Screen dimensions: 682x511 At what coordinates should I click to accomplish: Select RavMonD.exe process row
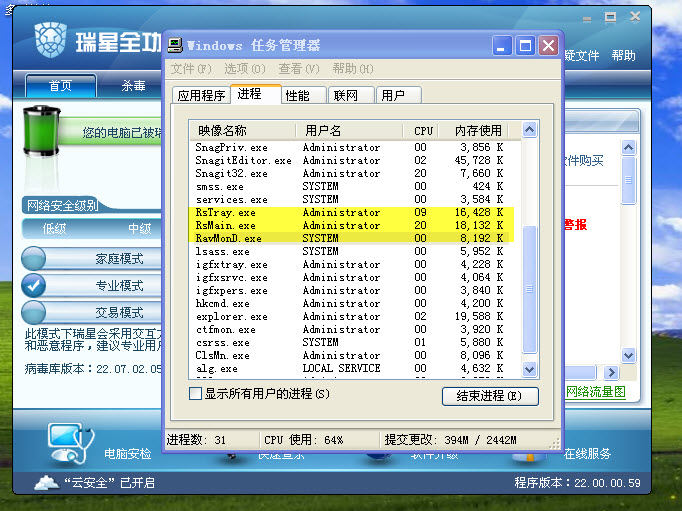(352, 238)
